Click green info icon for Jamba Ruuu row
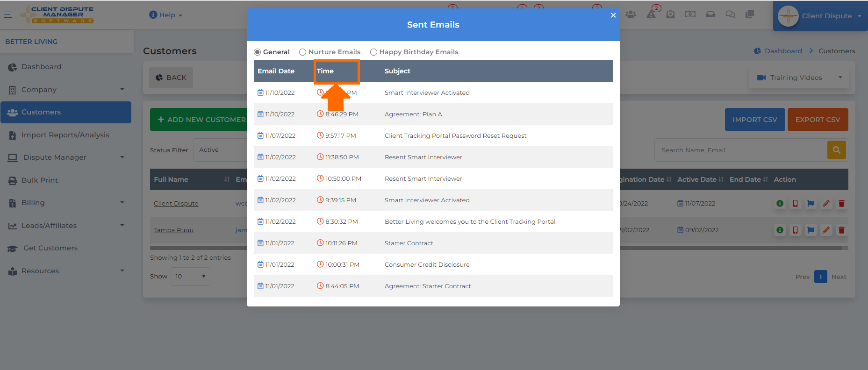The height and width of the screenshot is (370, 868). click(x=780, y=230)
